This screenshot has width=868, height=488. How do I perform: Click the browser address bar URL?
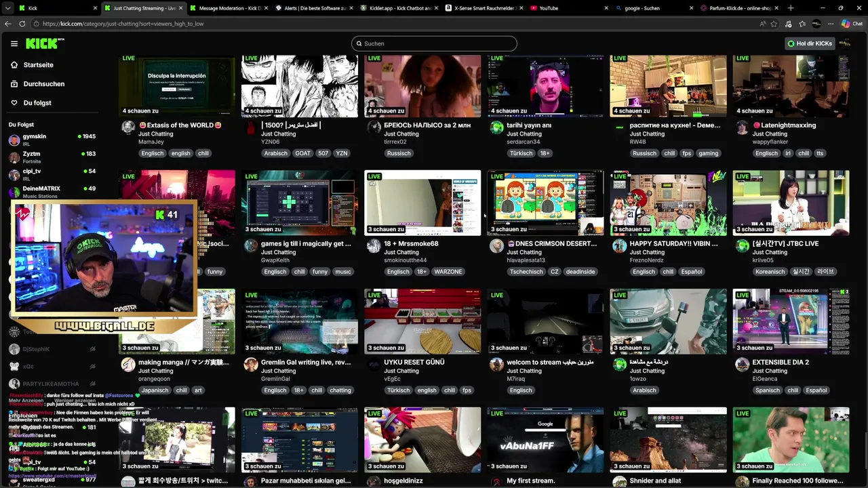click(123, 24)
